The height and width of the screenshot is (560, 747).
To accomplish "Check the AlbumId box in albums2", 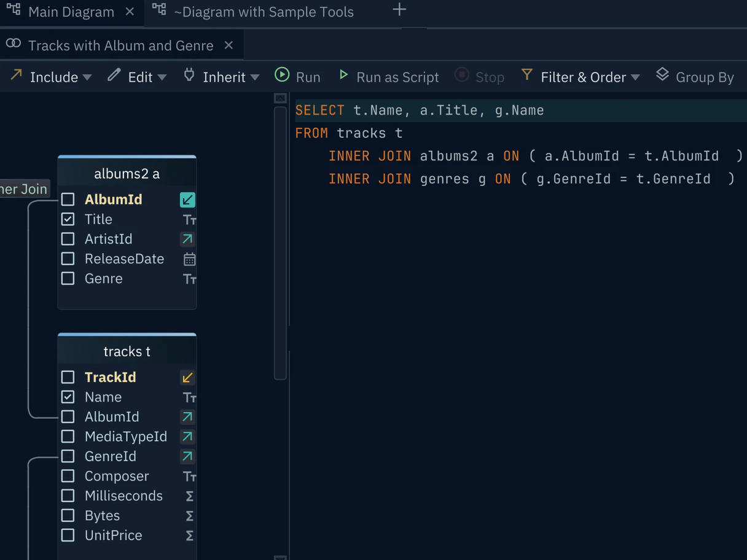I will [68, 200].
